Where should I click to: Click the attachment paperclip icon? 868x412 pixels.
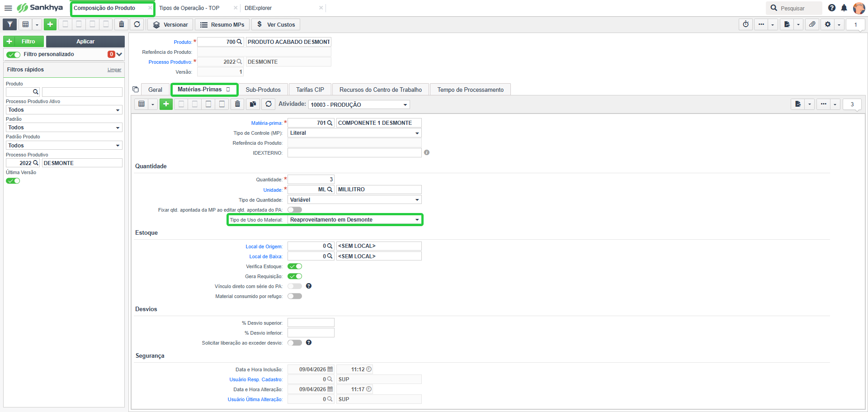click(x=812, y=24)
